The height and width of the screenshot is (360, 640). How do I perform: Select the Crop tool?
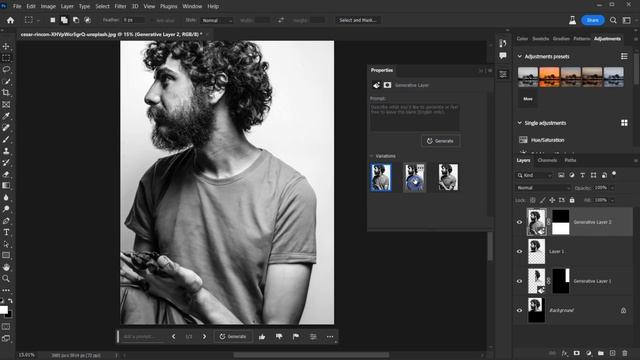point(6,93)
